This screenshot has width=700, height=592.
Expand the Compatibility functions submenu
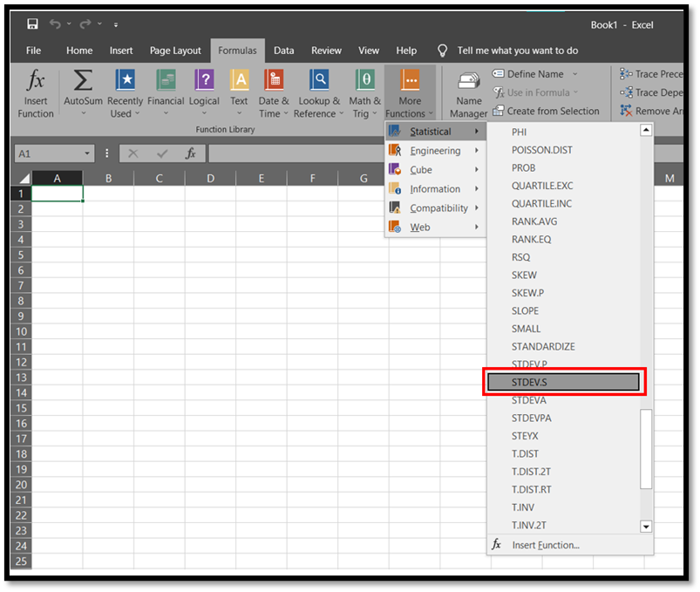pos(438,208)
